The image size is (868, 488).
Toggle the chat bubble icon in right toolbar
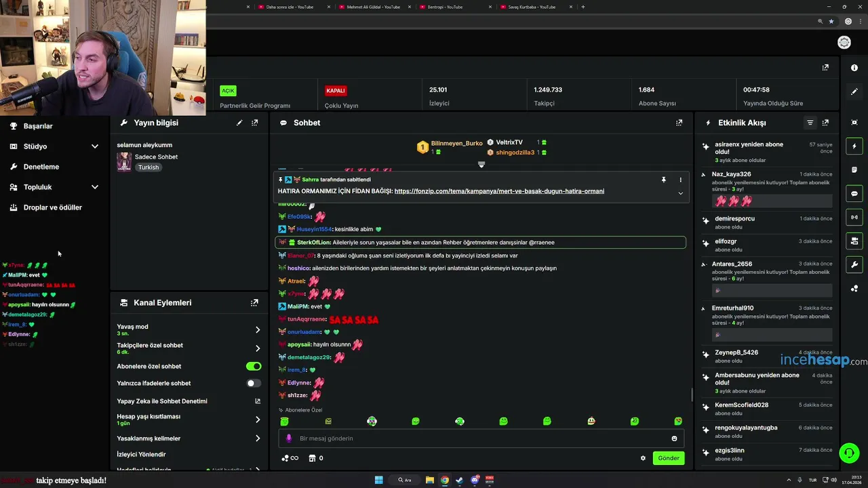point(854,193)
